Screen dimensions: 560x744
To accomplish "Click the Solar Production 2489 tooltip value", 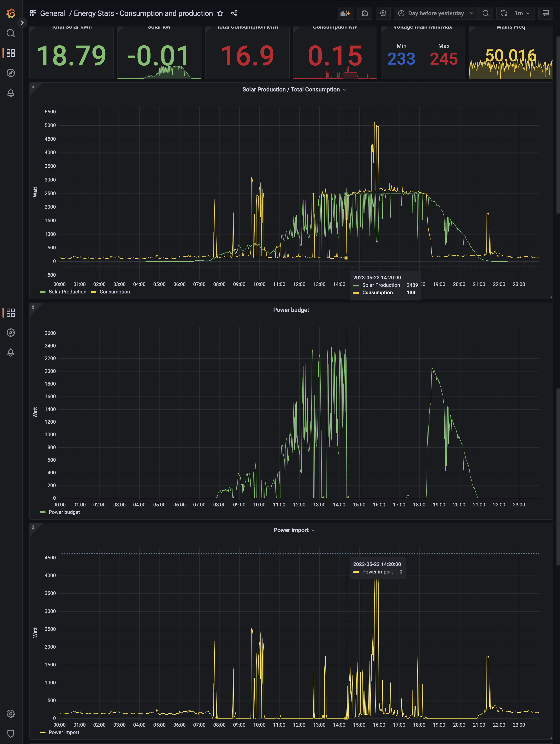I will click(x=413, y=285).
